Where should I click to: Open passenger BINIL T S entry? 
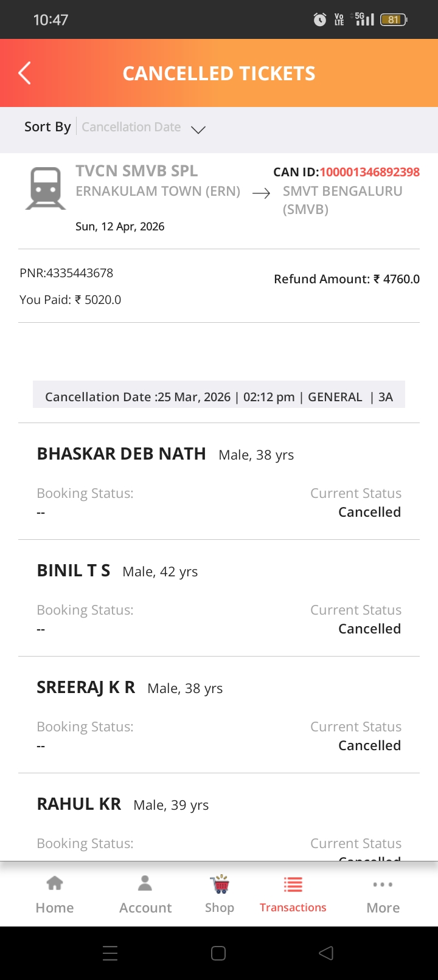[219, 598]
